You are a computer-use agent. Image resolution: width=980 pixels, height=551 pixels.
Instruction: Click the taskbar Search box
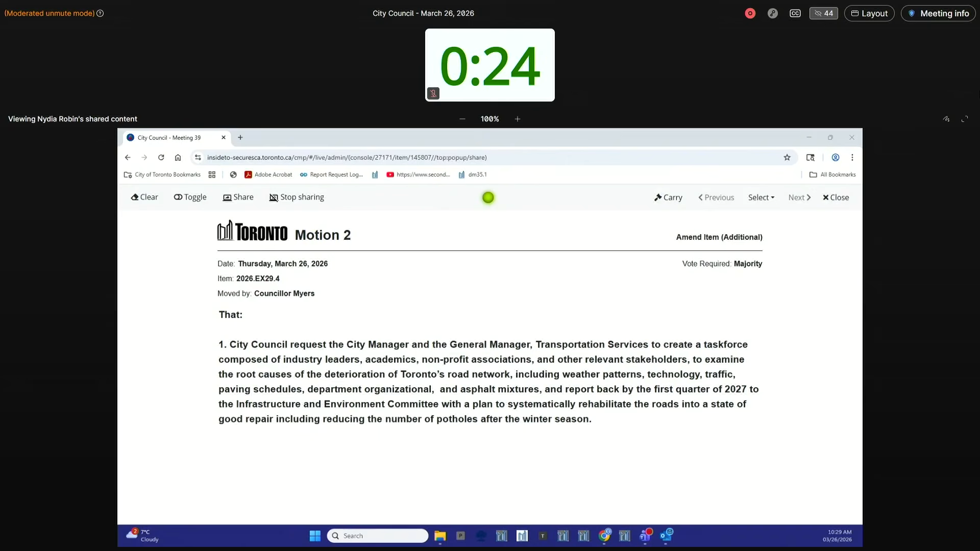pos(378,536)
